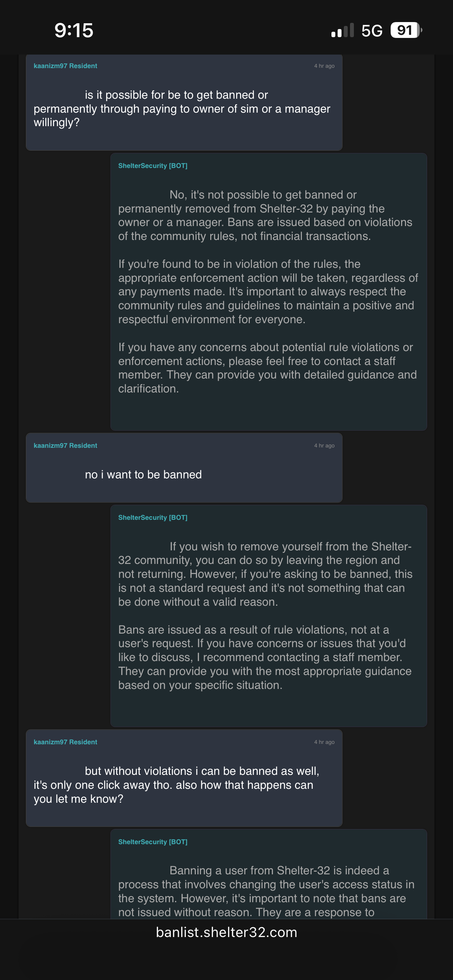This screenshot has width=453, height=980.
Task: Tap bot paragraph starting "If you have any concerns"
Action: point(267,368)
